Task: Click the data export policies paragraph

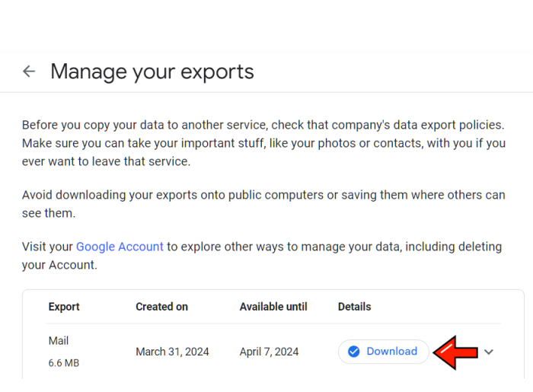Action: pyautogui.click(x=263, y=143)
